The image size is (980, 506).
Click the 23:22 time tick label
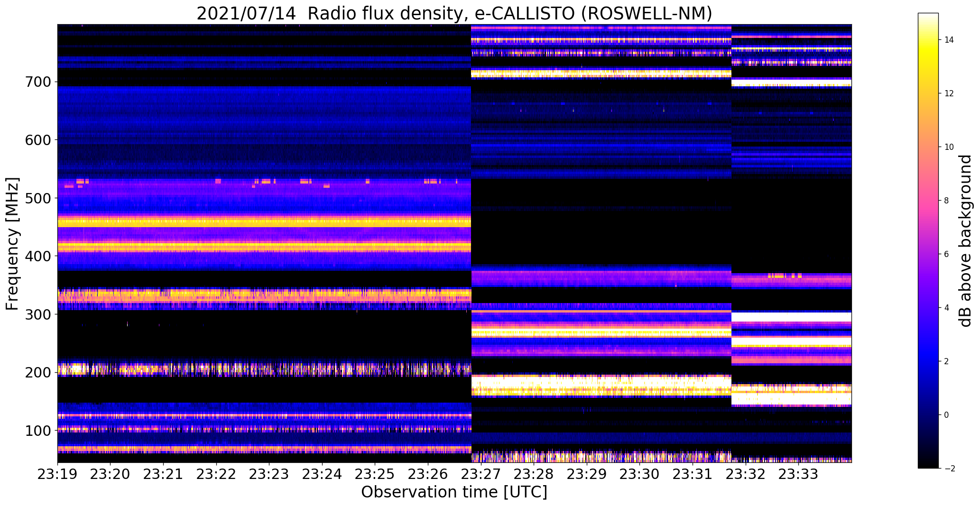tap(216, 474)
